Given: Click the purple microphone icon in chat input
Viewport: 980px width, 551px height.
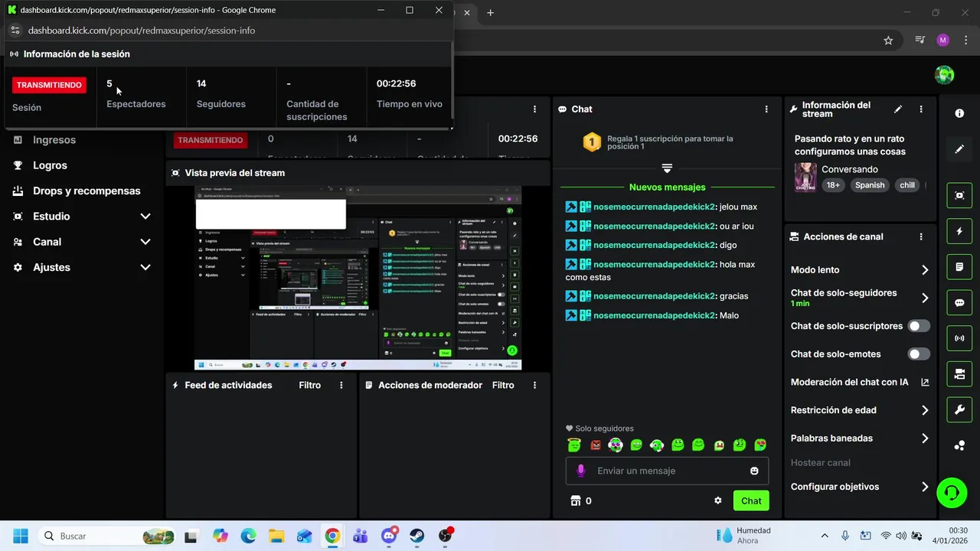Looking at the screenshot, I should 581,471.
